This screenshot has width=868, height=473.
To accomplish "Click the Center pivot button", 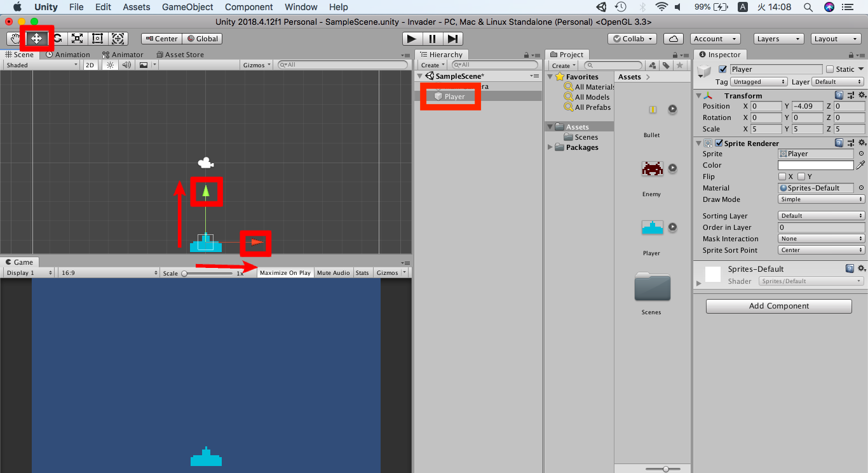I will (161, 39).
